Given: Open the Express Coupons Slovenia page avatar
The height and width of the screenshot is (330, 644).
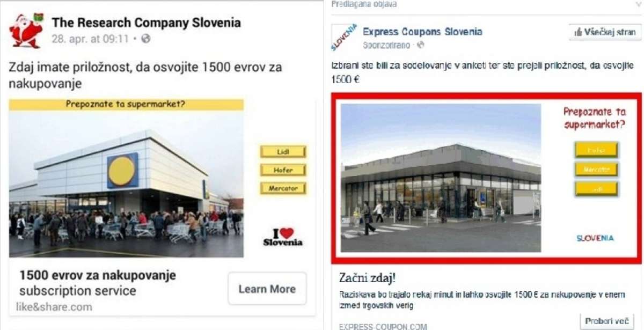Looking at the screenshot, I should coord(343,37).
